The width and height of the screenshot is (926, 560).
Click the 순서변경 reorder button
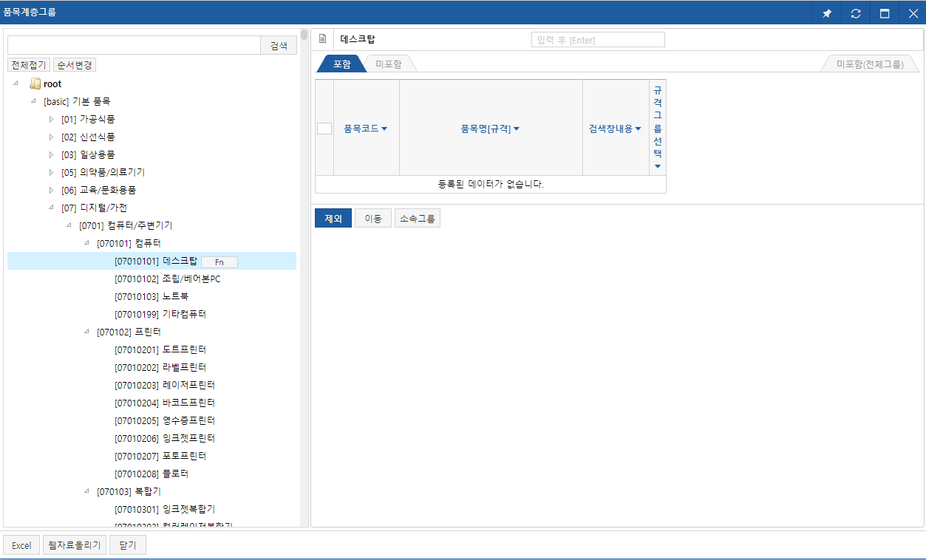click(x=75, y=65)
